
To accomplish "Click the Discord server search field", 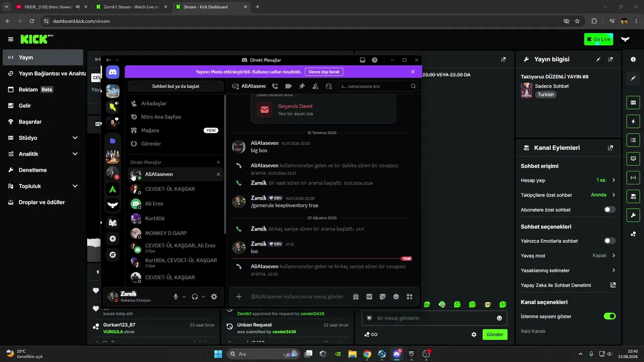I will tap(378, 86).
